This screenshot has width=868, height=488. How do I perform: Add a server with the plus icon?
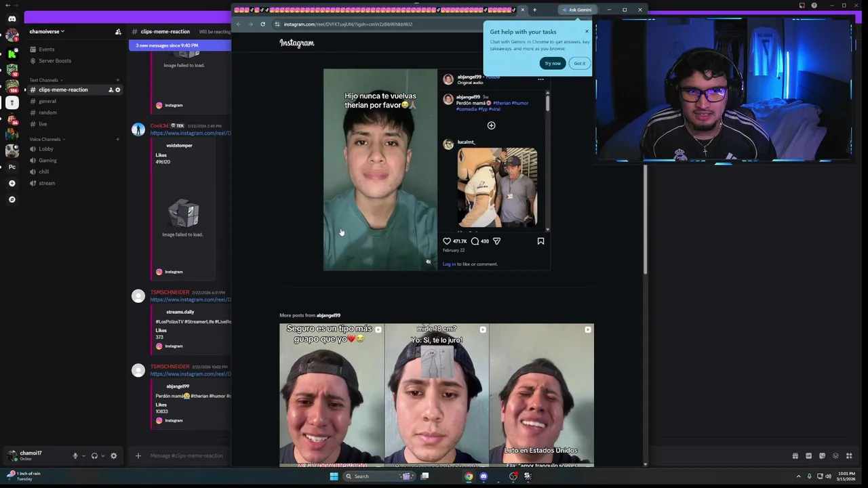[12, 183]
